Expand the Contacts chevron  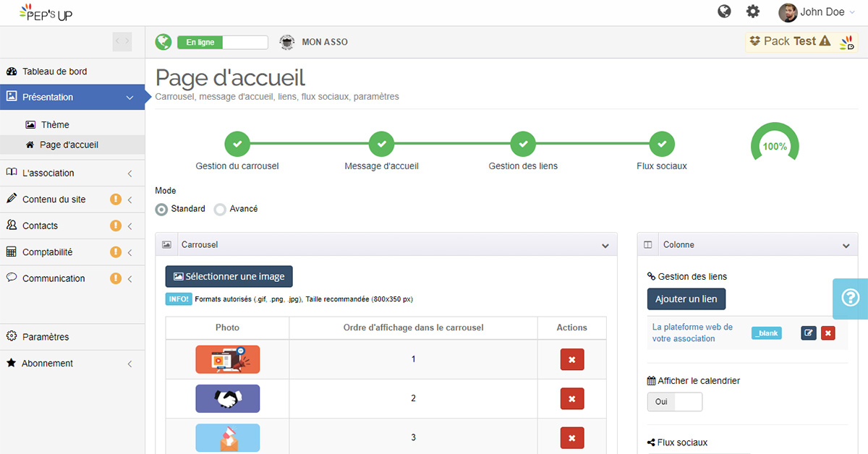pyautogui.click(x=129, y=226)
